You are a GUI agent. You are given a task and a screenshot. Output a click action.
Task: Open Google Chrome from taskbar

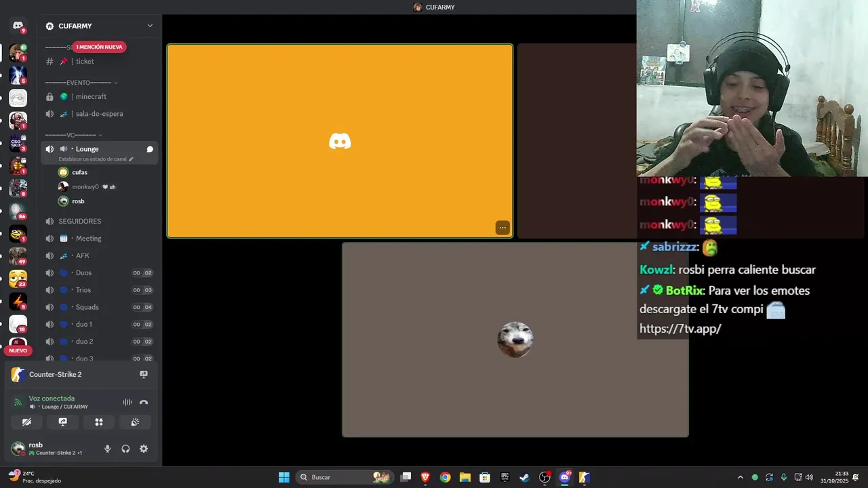tap(445, 477)
